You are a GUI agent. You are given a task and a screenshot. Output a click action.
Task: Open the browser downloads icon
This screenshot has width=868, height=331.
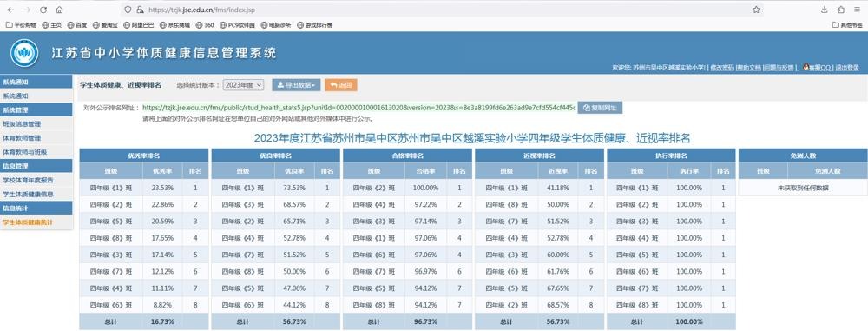coord(825,10)
